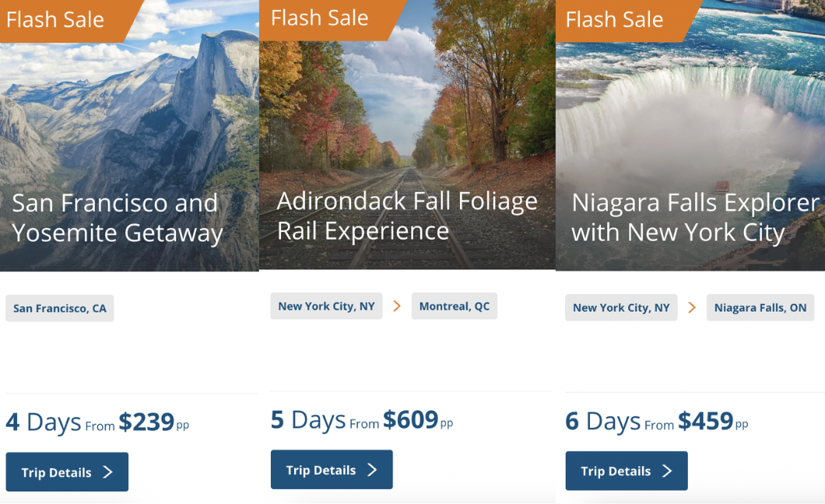Click the San Francisco, CA location tag

tap(60, 308)
